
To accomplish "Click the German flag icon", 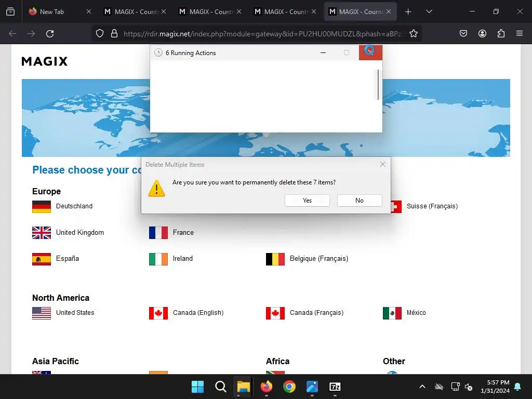I will pos(42,207).
